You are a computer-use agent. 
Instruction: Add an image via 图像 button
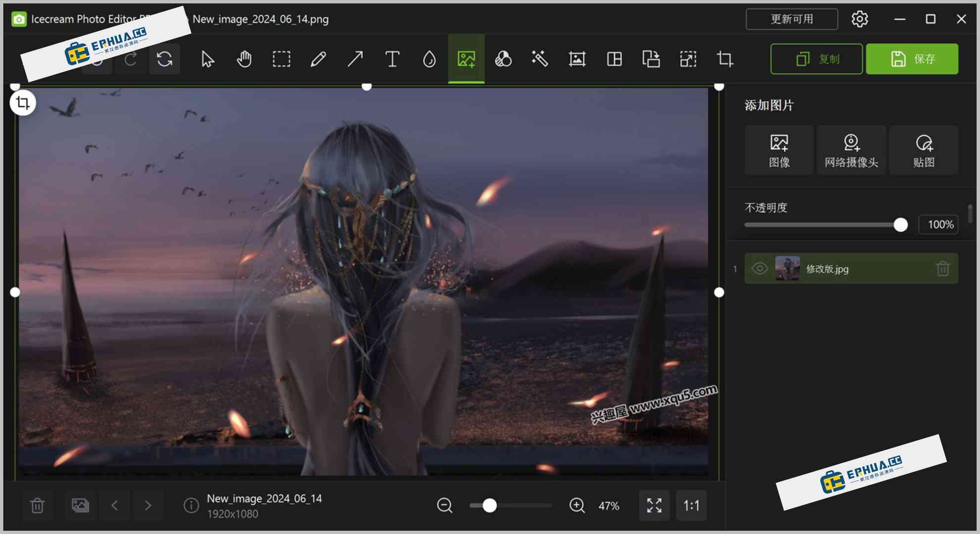tap(779, 150)
